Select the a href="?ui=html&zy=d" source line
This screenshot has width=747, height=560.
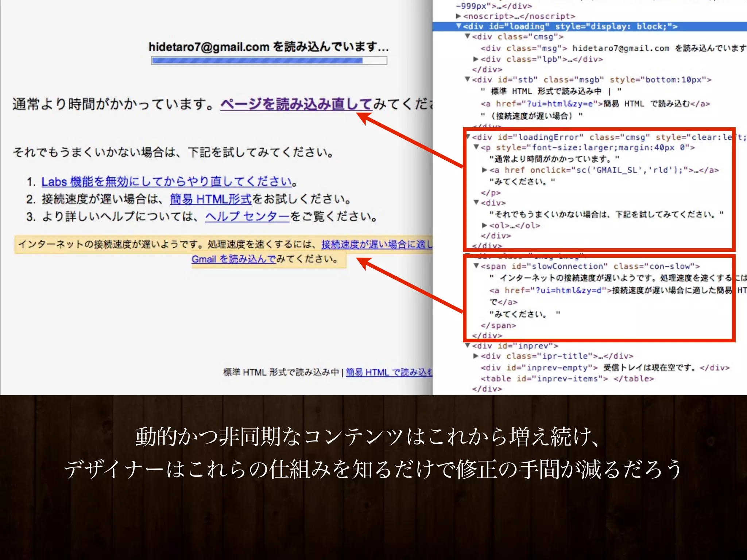point(618,290)
